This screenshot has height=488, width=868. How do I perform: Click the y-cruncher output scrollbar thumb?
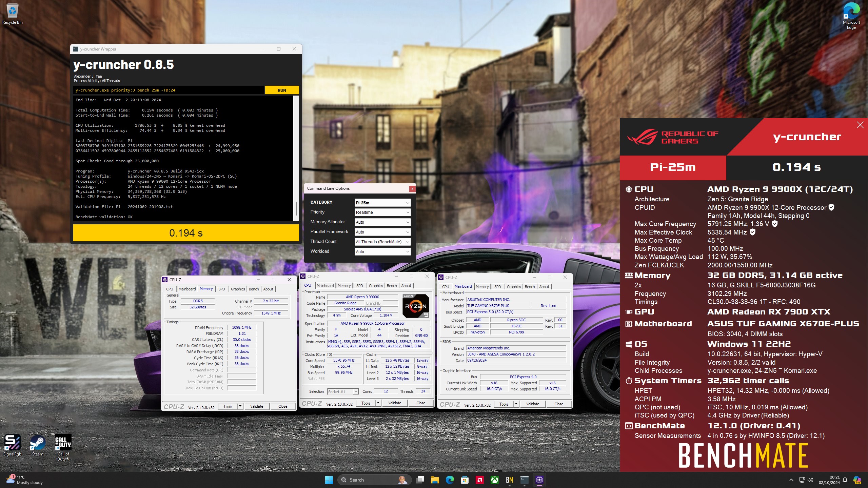(x=296, y=208)
